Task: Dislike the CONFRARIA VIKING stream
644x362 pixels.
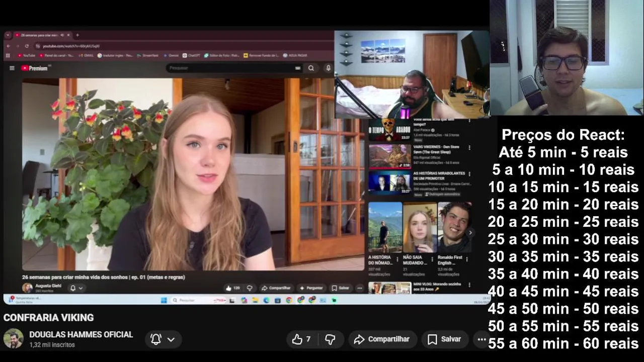Action: 330,339
